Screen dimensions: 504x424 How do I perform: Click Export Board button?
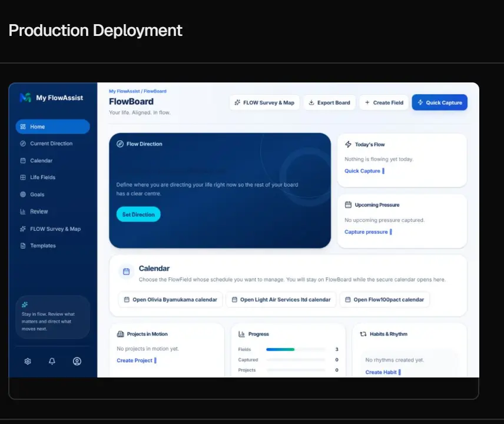click(330, 102)
